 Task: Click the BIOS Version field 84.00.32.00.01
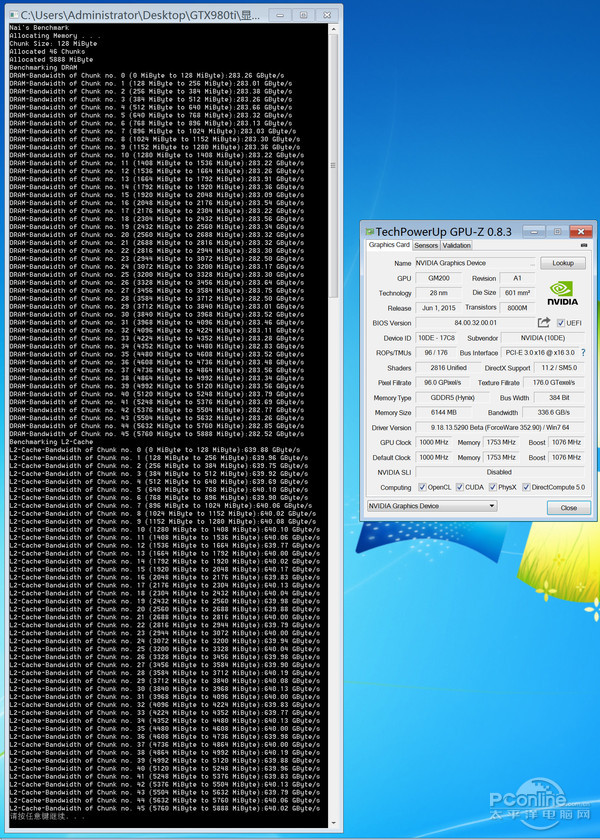click(475, 323)
